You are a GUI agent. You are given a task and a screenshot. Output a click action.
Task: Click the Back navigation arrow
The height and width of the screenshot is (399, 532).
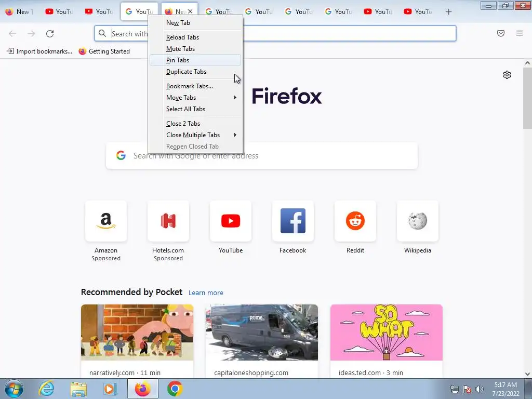click(12, 33)
